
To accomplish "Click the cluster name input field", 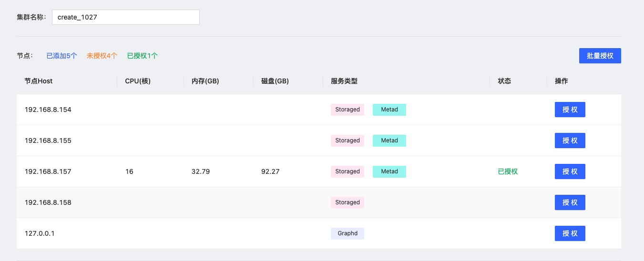I will (x=125, y=17).
